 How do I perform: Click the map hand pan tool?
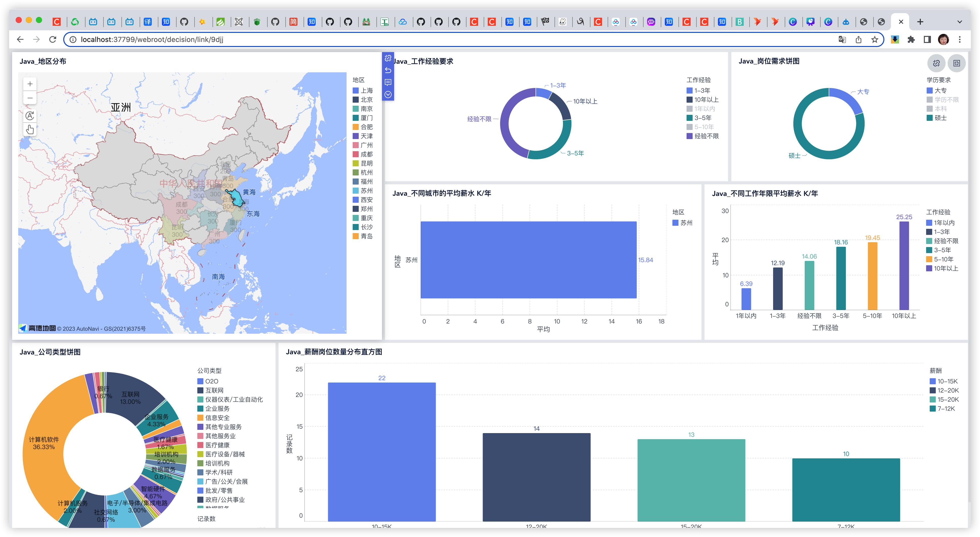[x=30, y=130]
